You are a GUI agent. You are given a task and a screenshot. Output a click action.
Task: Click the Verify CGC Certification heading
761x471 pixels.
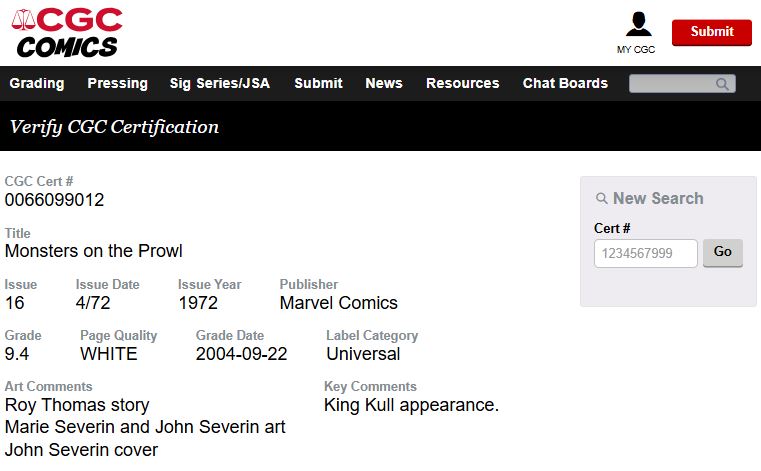(114, 127)
